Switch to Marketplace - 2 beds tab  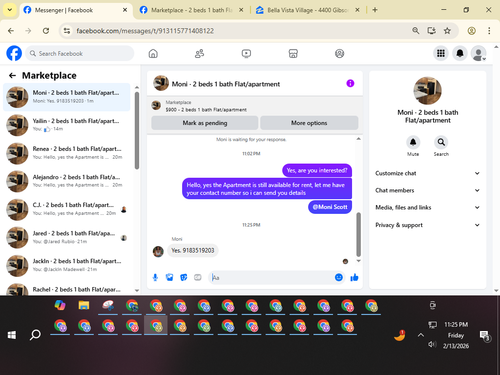coord(192,10)
